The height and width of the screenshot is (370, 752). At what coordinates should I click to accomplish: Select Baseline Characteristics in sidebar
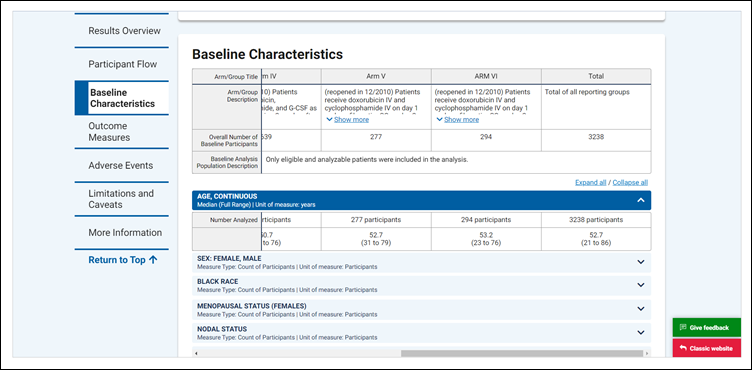(122, 98)
